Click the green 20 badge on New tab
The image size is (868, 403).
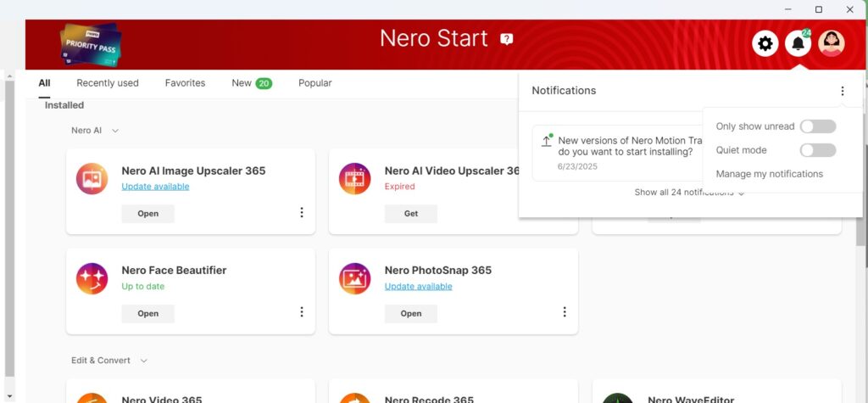click(264, 84)
